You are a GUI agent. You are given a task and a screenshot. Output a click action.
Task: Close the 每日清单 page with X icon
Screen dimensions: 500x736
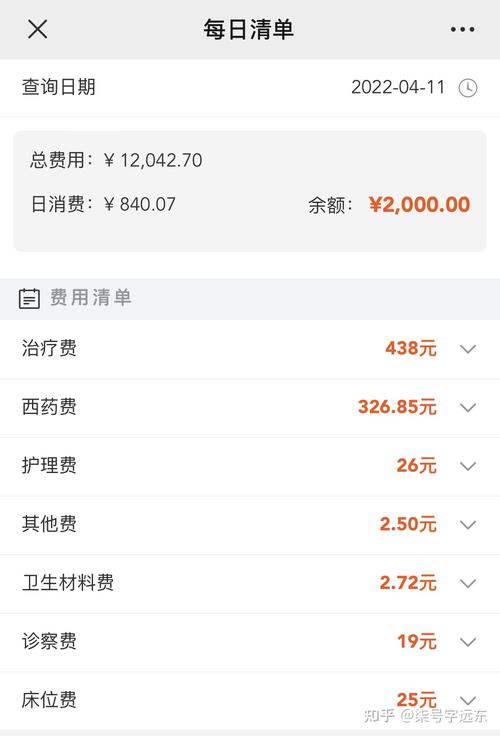[x=38, y=29]
